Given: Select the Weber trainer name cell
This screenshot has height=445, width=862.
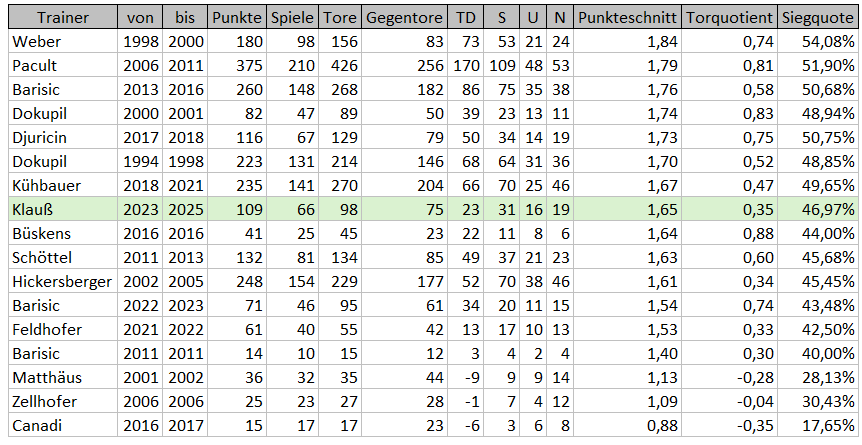Looking at the screenshot, I should [63, 41].
